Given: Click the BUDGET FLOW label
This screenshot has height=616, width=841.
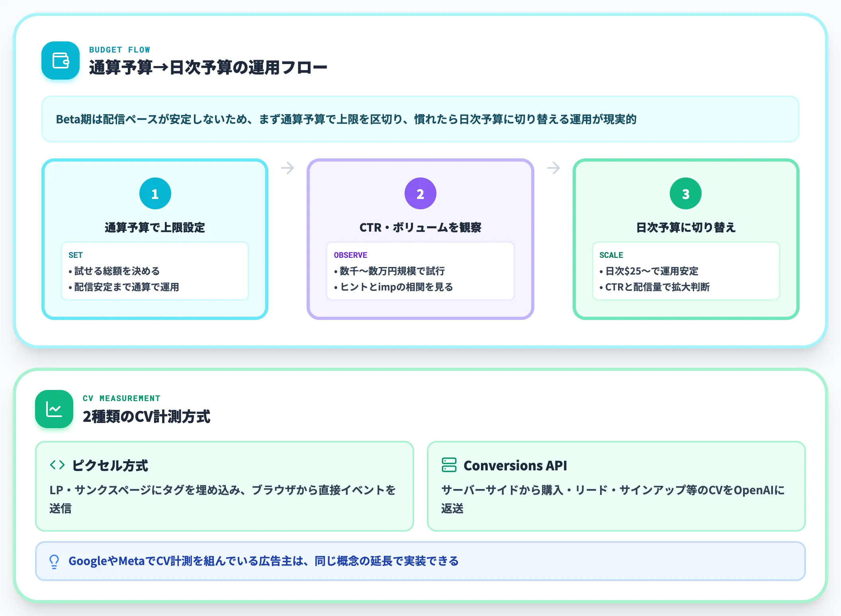Looking at the screenshot, I should tap(119, 50).
